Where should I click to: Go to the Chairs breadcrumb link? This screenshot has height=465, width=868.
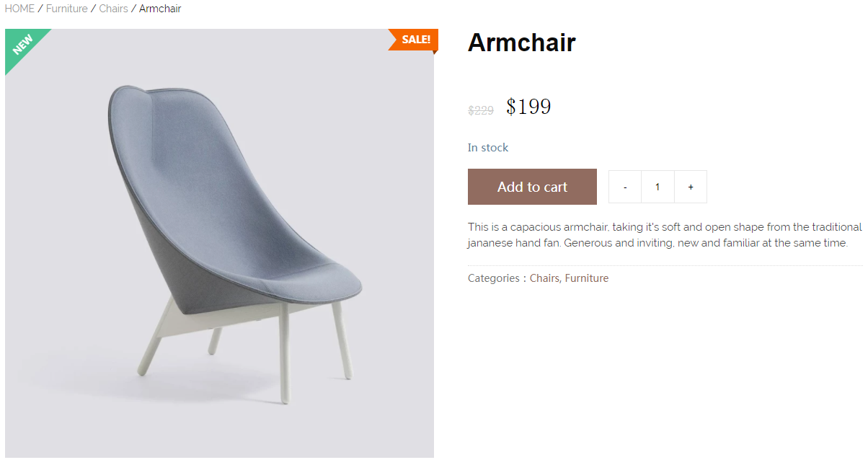click(113, 9)
